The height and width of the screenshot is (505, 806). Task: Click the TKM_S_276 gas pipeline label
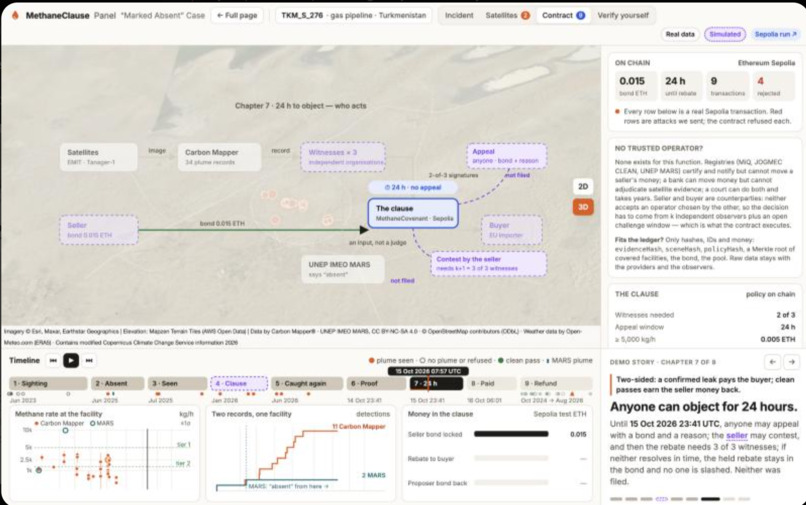point(354,15)
